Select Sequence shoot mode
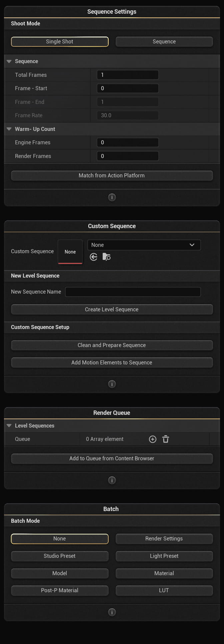 [x=164, y=41]
